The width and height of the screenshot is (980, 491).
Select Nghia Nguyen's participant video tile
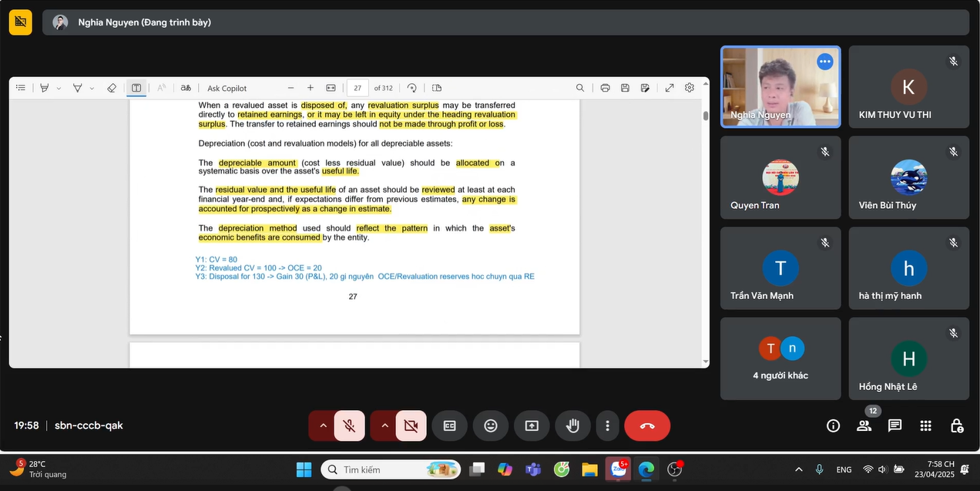pyautogui.click(x=780, y=86)
